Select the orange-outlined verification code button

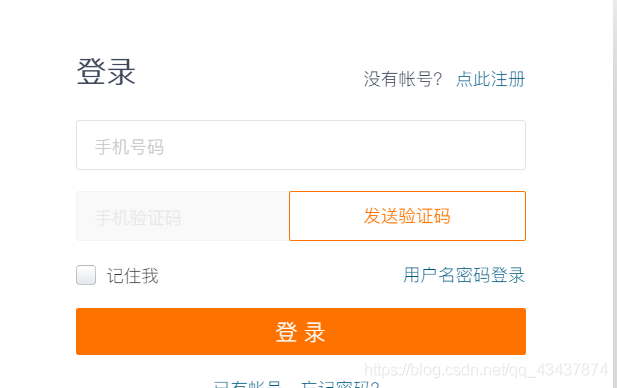click(407, 216)
